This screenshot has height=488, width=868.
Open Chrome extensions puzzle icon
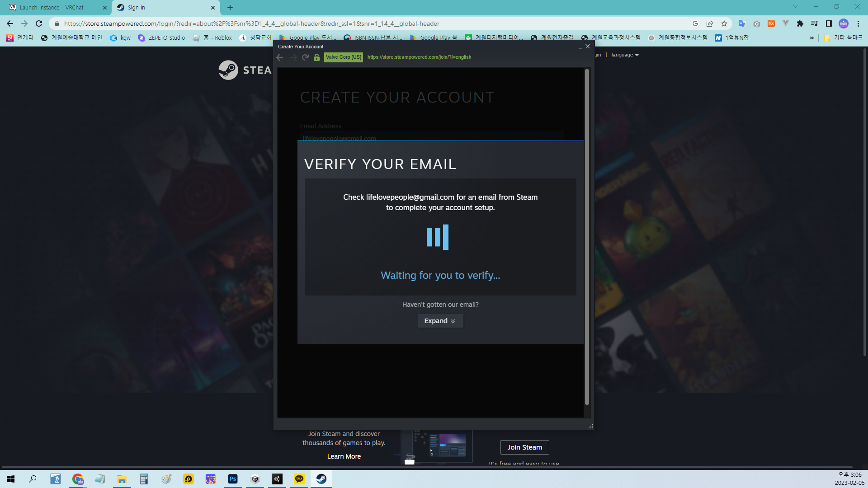pos(800,23)
